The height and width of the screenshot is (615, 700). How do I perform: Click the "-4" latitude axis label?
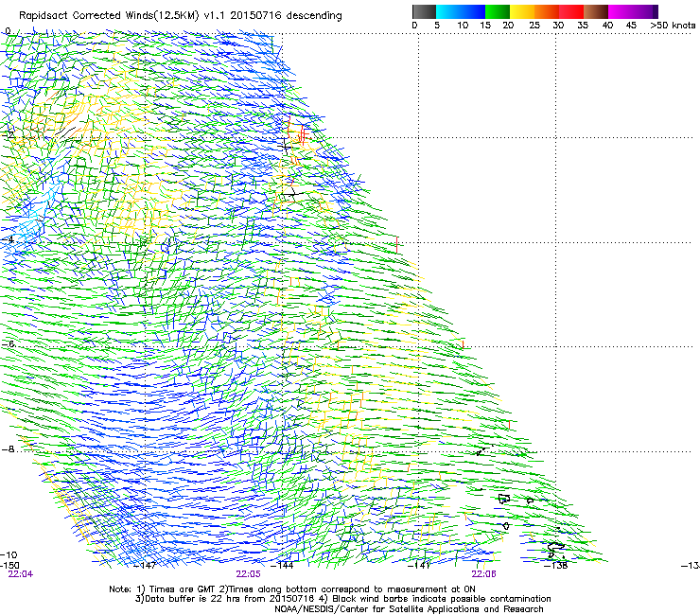[8, 239]
